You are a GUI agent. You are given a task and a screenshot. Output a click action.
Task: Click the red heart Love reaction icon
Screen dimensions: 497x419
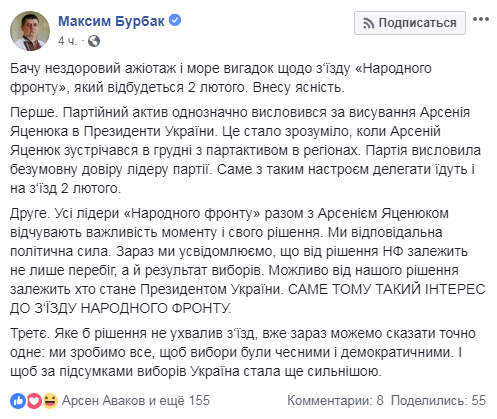pos(33,401)
